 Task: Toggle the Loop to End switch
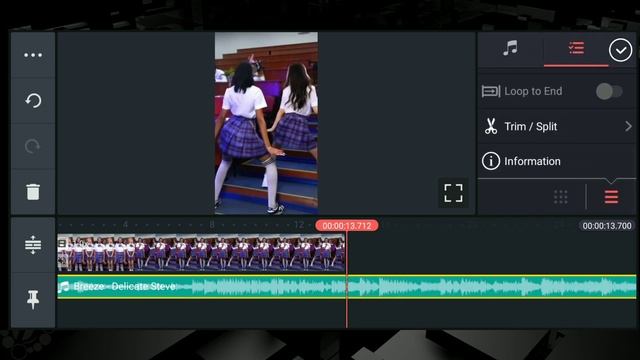click(609, 91)
